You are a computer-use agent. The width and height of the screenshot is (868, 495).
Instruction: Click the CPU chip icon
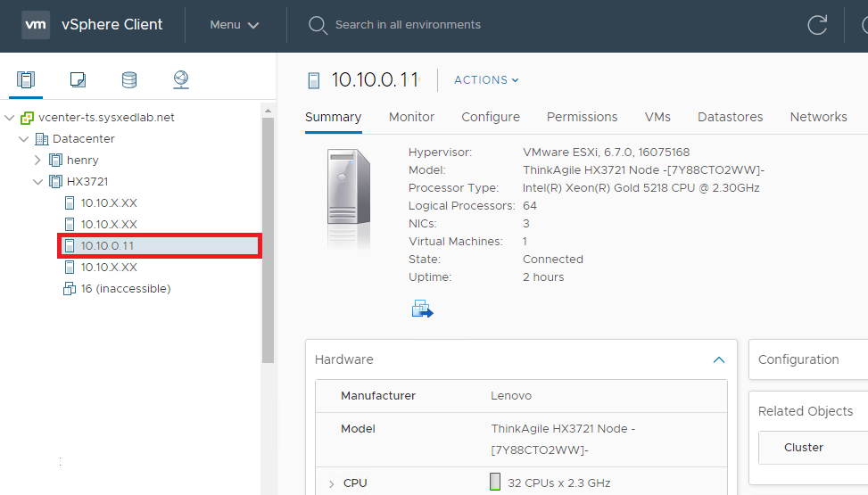[x=495, y=482]
